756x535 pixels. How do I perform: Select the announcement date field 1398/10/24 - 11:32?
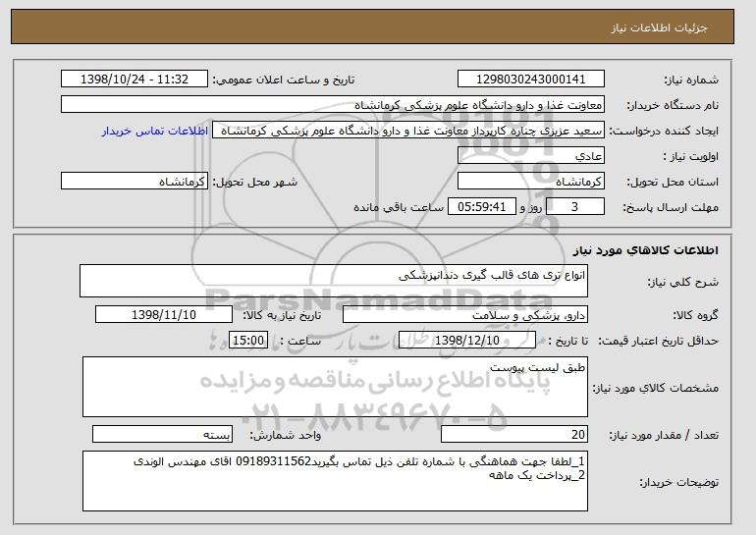[x=135, y=80]
